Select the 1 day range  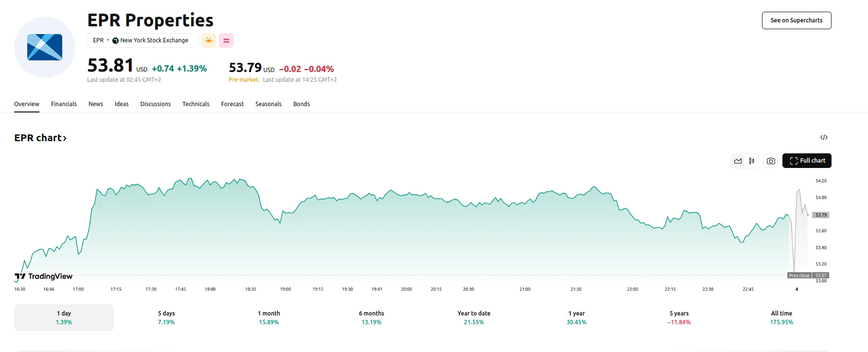(x=64, y=317)
